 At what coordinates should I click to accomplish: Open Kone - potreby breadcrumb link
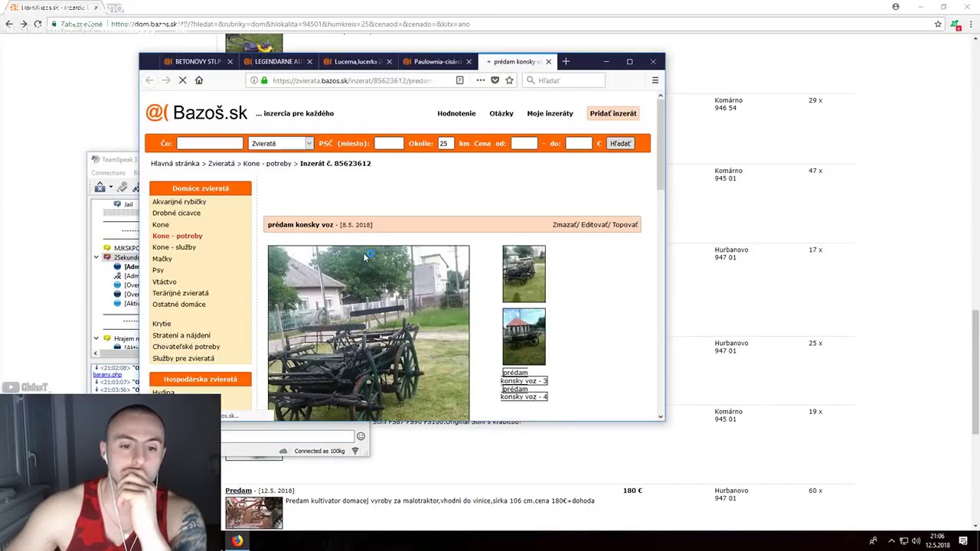pos(267,163)
